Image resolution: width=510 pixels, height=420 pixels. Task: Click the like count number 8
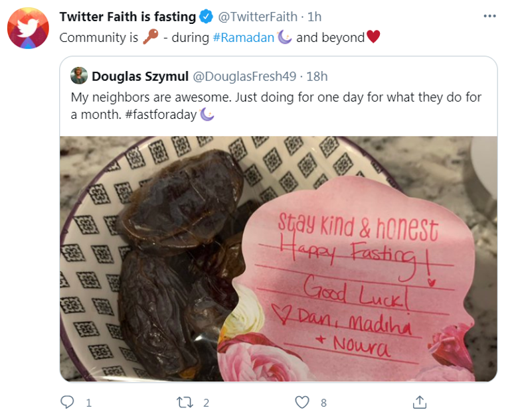[323, 402]
